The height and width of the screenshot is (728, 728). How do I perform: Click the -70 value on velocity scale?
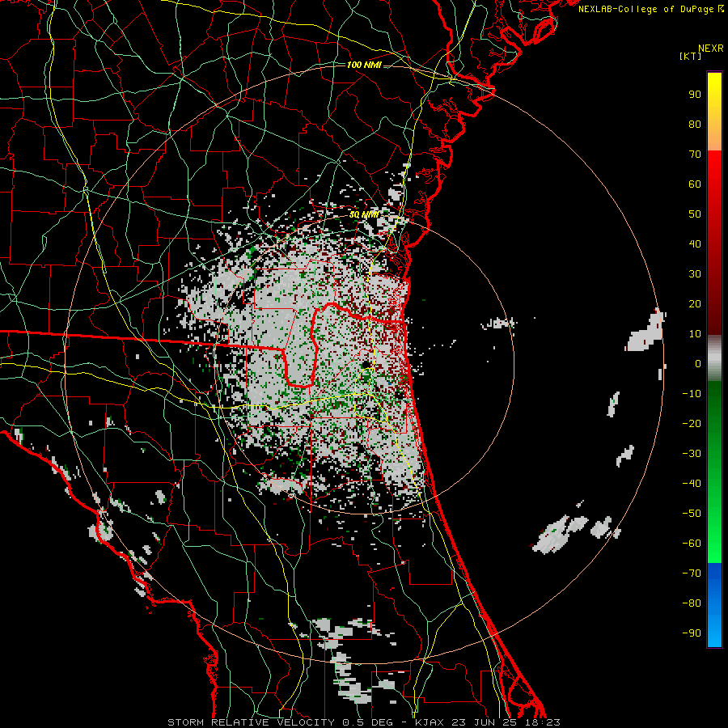pyautogui.click(x=692, y=574)
